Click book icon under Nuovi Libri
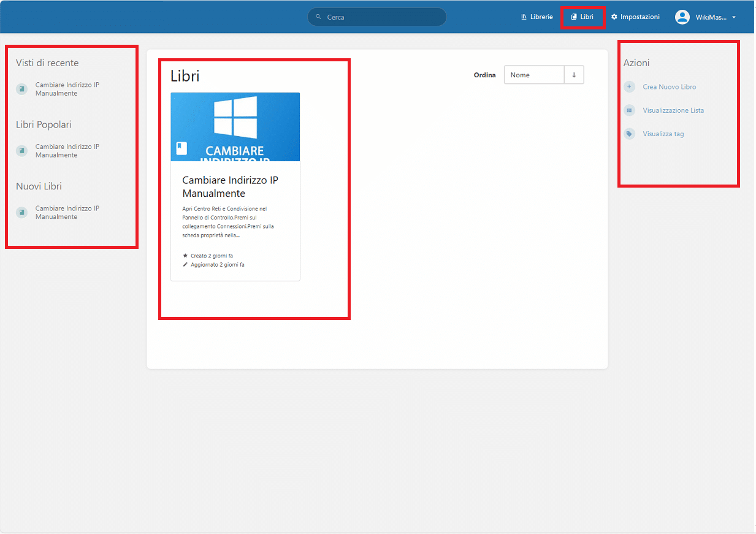This screenshot has width=756, height=534. pos(22,213)
